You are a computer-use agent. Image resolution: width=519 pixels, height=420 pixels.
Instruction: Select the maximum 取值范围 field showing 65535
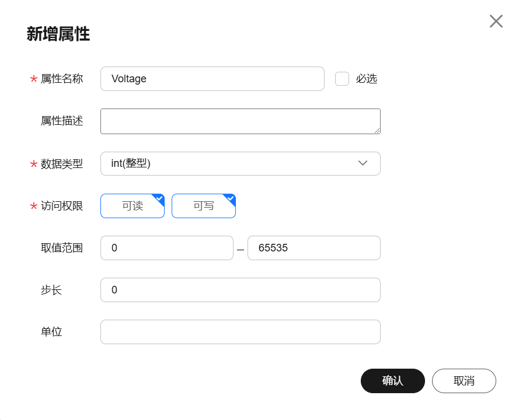314,248
